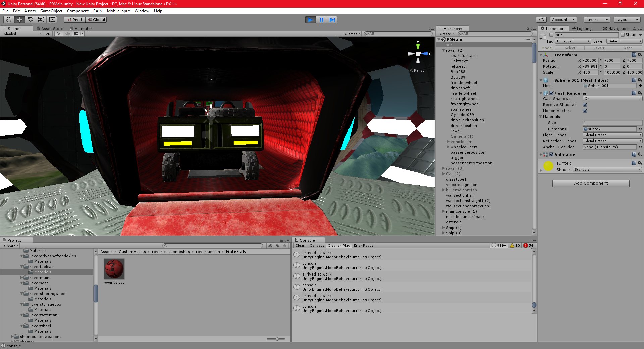This screenshot has width=644, height=349.
Task: Toggle sun object active checkbox
Action: pos(551,35)
